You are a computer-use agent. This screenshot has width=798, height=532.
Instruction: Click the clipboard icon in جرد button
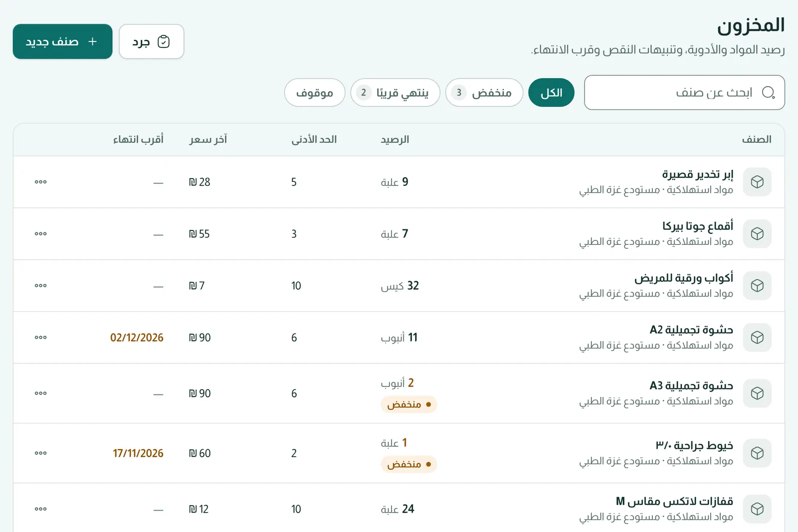[x=164, y=41]
